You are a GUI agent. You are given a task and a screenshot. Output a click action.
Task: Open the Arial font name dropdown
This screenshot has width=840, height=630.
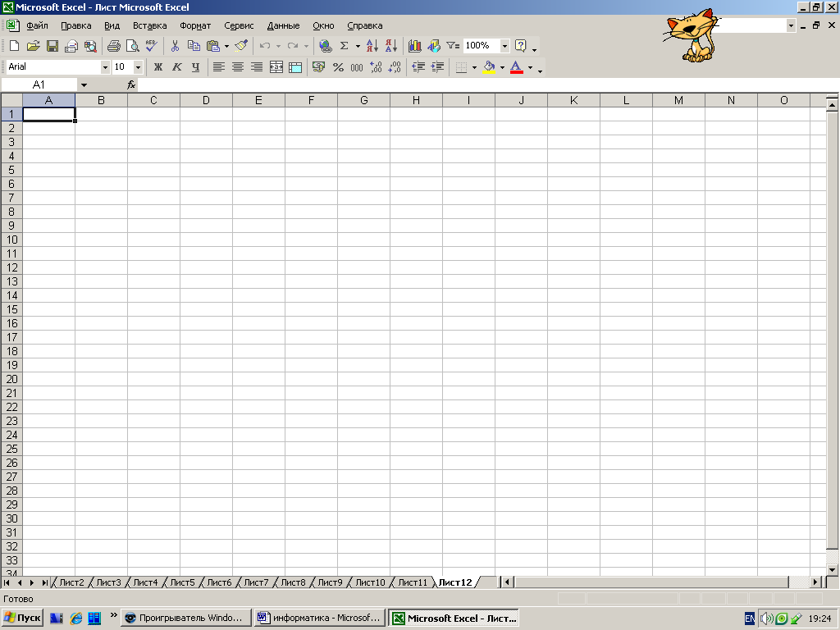105,67
